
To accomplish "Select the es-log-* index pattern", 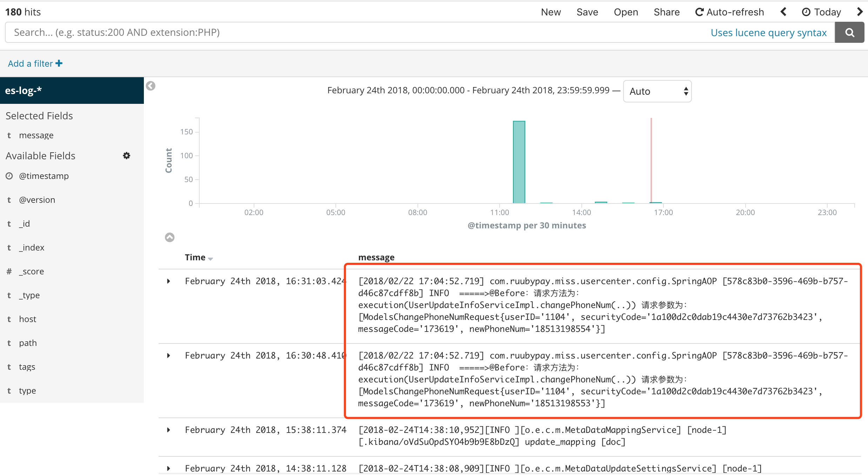I will click(24, 91).
